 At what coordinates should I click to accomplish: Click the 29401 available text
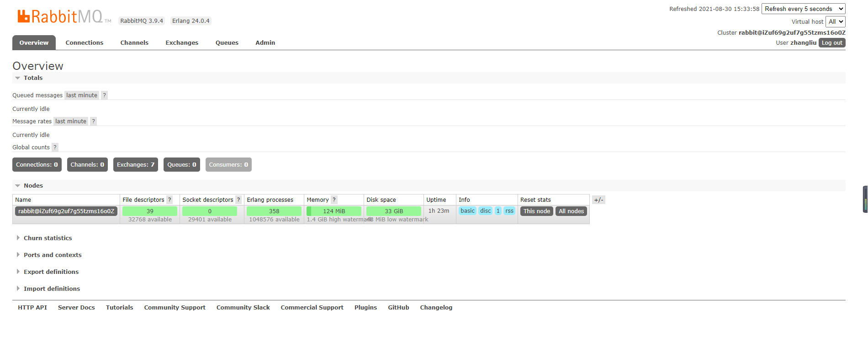210,219
